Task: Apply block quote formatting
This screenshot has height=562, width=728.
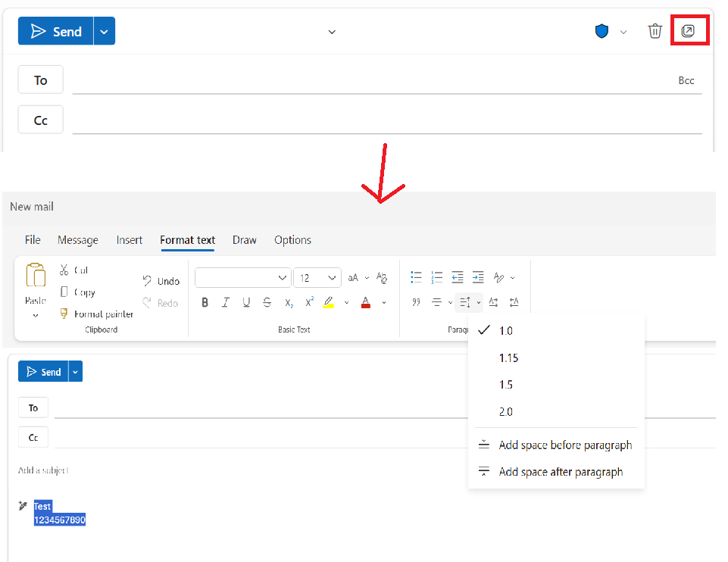Action: coord(416,302)
